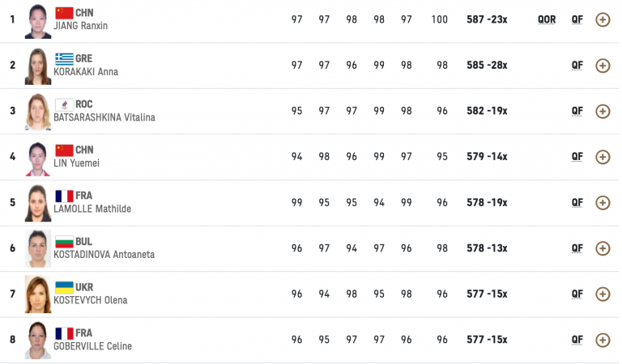The width and height of the screenshot is (622, 364).
Task: Expand KOSTADINOVA Antoaneta's row details
Action: [603, 248]
